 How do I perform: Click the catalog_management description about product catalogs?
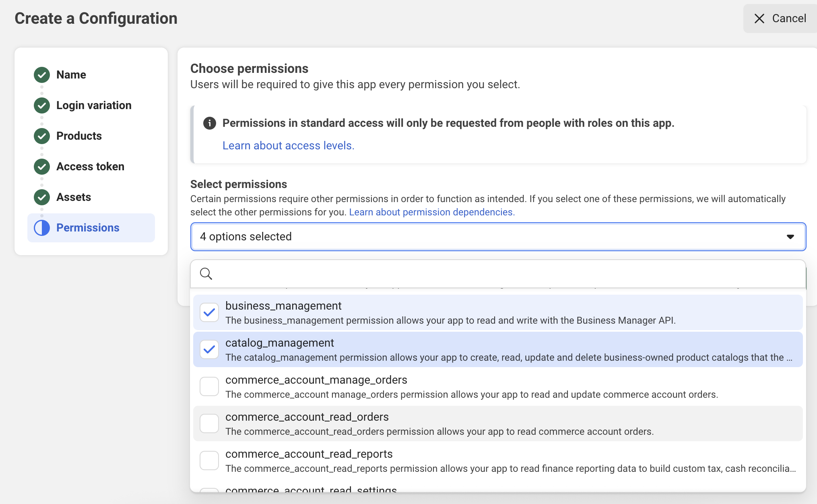(509, 357)
